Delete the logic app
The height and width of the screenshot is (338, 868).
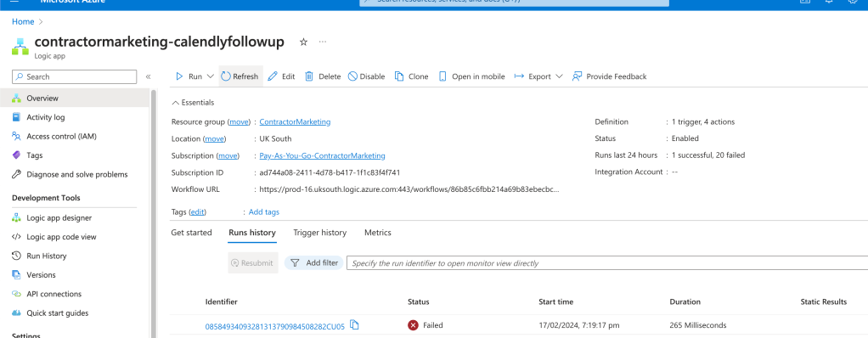pyautogui.click(x=323, y=77)
